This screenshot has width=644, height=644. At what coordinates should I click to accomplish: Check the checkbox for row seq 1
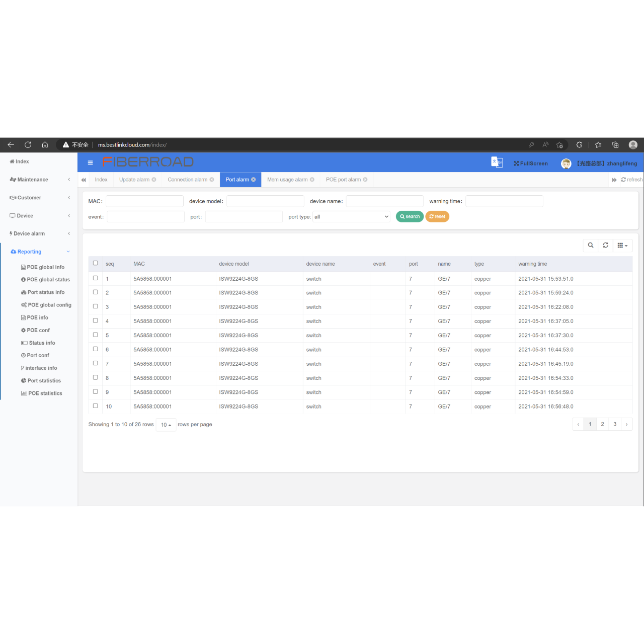pyautogui.click(x=95, y=278)
